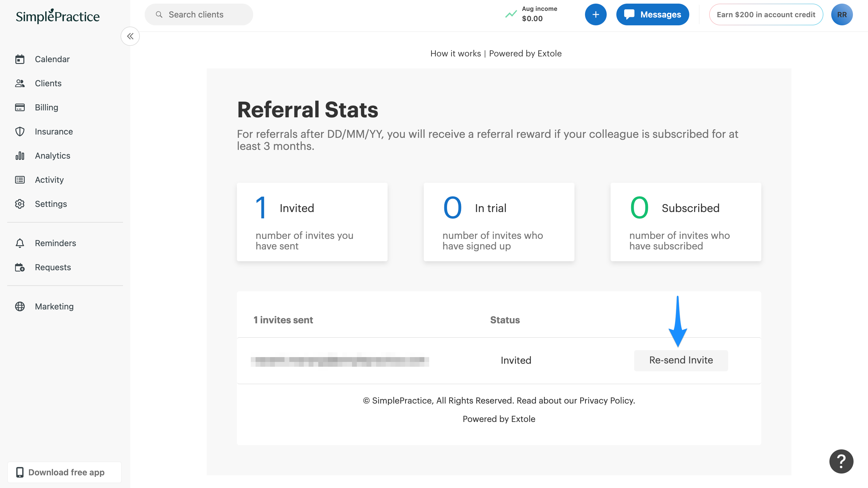868x488 pixels.
Task: Click the Status column header
Action: [505, 320]
